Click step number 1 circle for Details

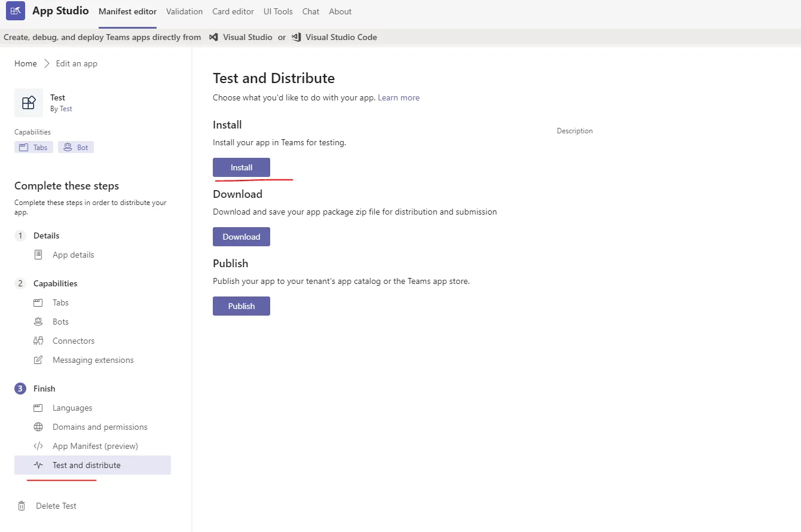[20, 236]
